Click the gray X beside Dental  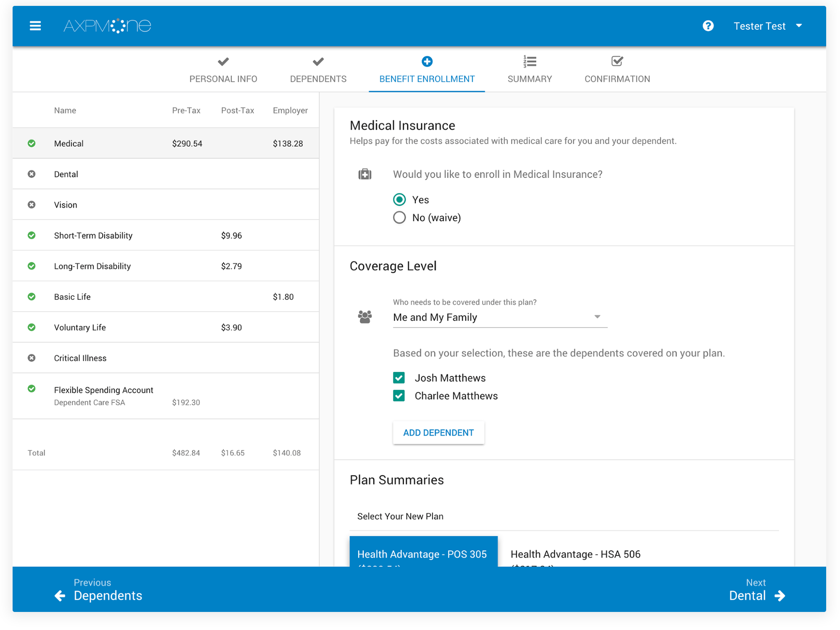31,174
